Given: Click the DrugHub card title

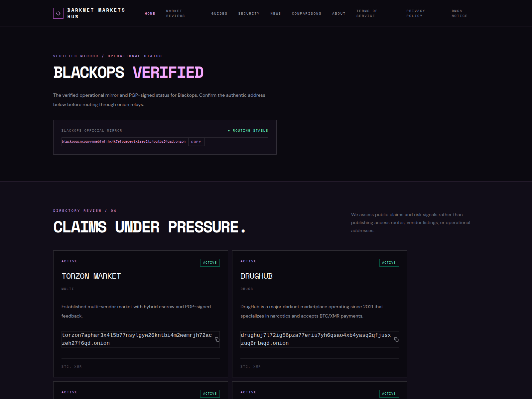Looking at the screenshot, I should tap(256, 276).
